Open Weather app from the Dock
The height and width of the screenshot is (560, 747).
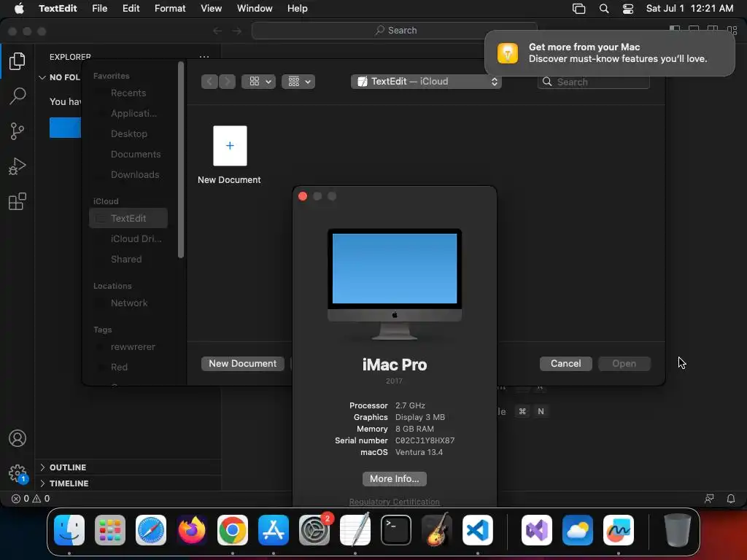click(578, 530)
